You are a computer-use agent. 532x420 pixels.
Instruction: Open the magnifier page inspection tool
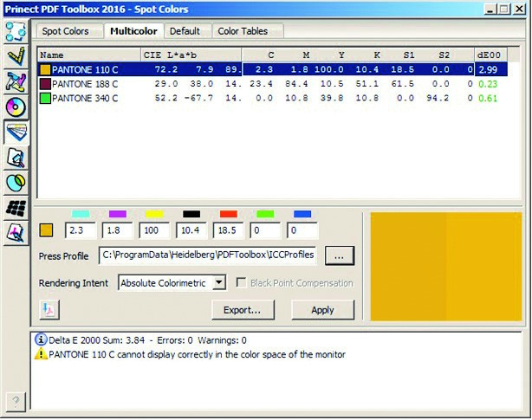(16, 158)
